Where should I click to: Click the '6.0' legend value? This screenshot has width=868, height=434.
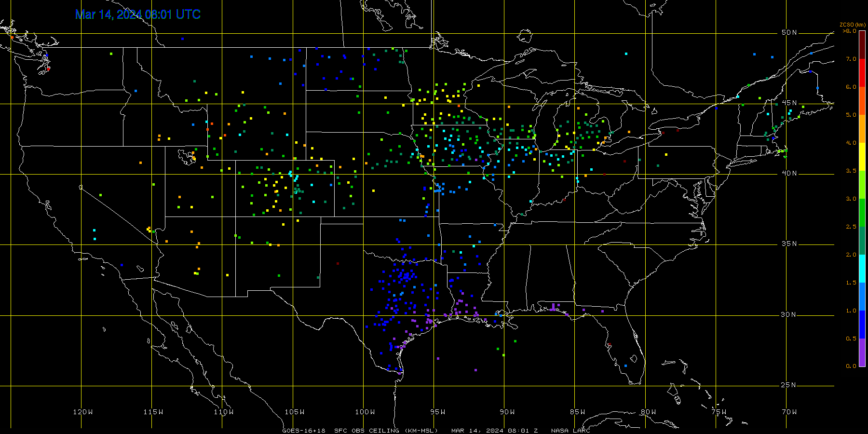pos(851,87)
